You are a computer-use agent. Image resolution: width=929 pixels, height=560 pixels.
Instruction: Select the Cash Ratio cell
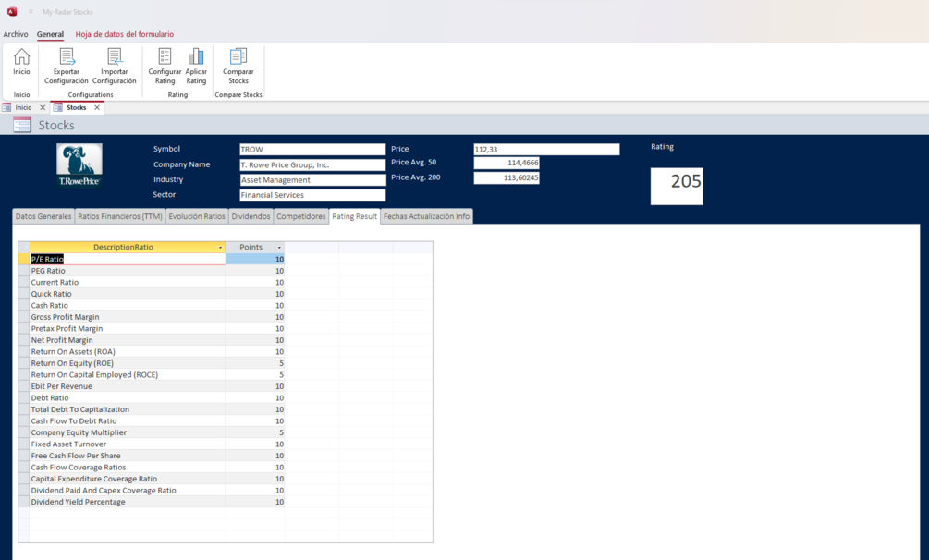point(128,305)
